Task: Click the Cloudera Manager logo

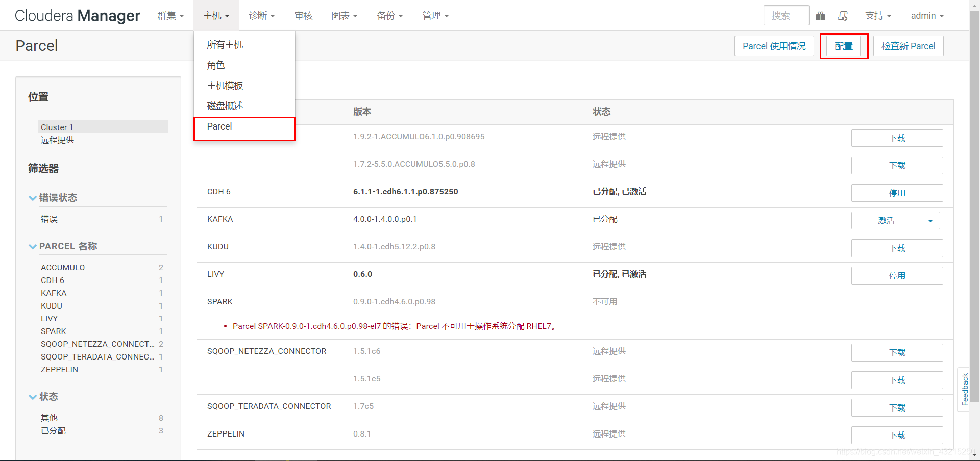Action: click(x=77, y=16)
